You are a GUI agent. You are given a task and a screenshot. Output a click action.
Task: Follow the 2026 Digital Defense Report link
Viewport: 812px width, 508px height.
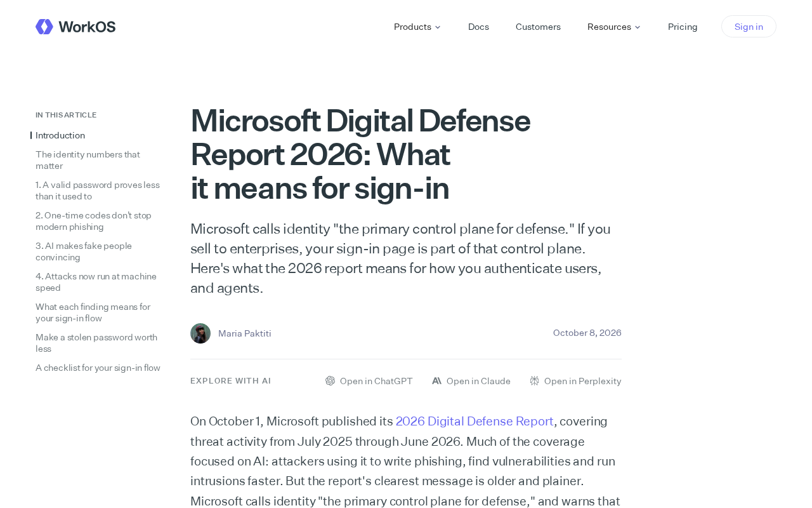click(x=475, y=421)
